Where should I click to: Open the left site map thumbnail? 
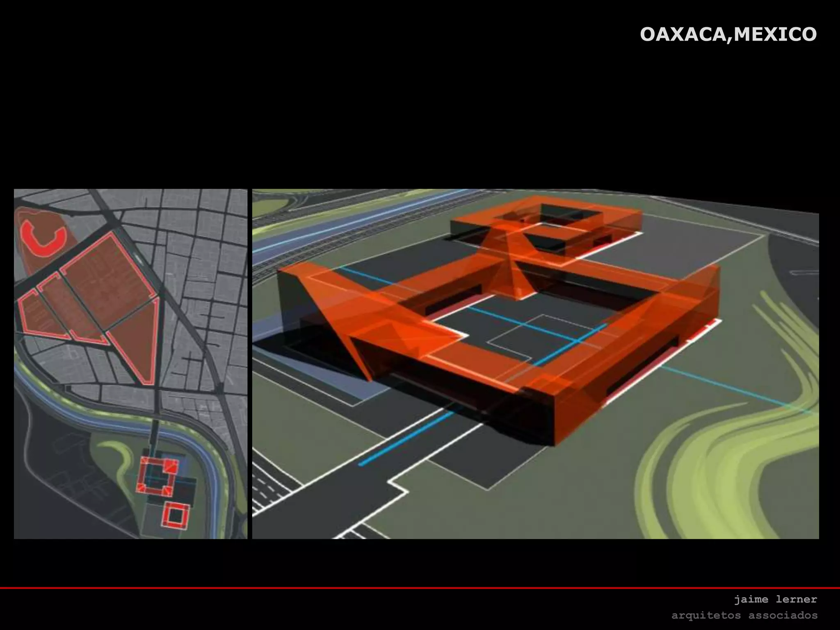pos(130,363)
